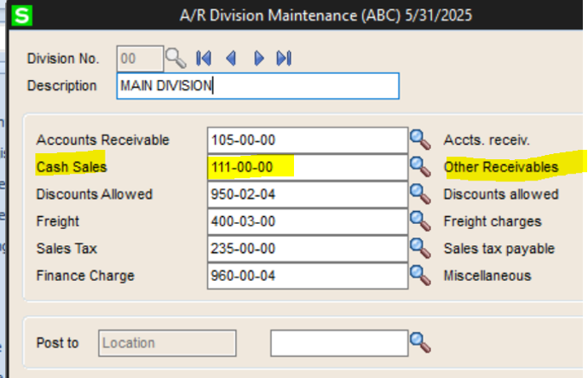The image size is (588, 378).
Task: Click the Cash Sales label
Action: [x=72, y=167]
